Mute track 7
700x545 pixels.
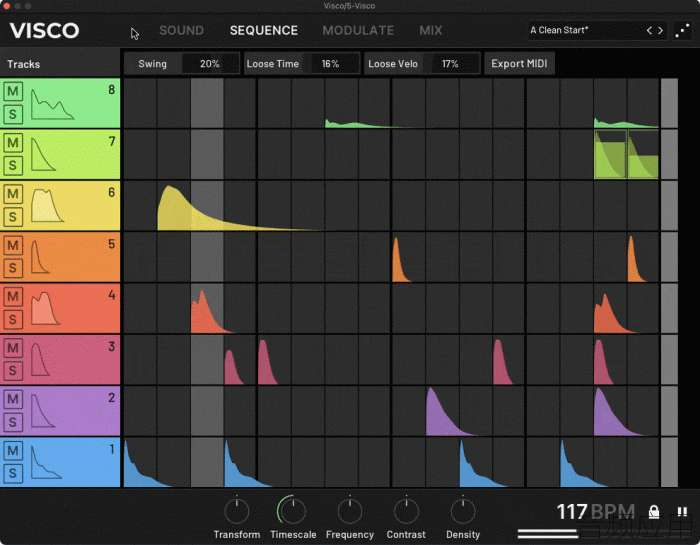[x=13, y=143]
